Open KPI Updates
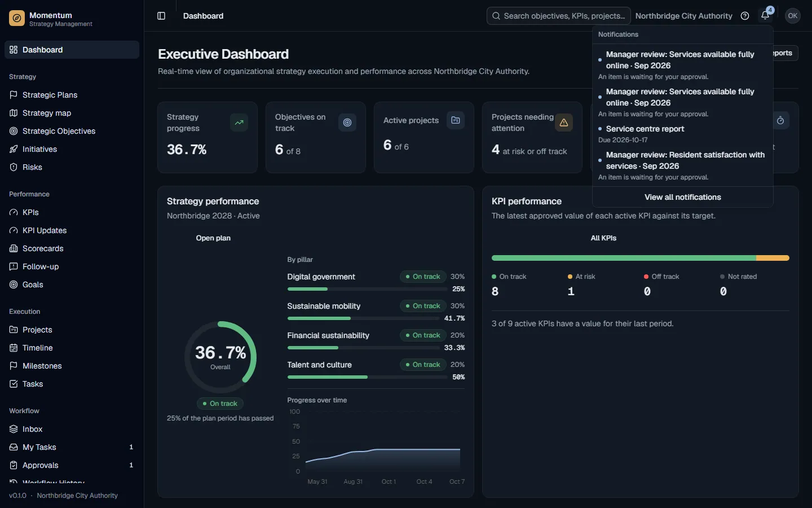 [72, 230]
